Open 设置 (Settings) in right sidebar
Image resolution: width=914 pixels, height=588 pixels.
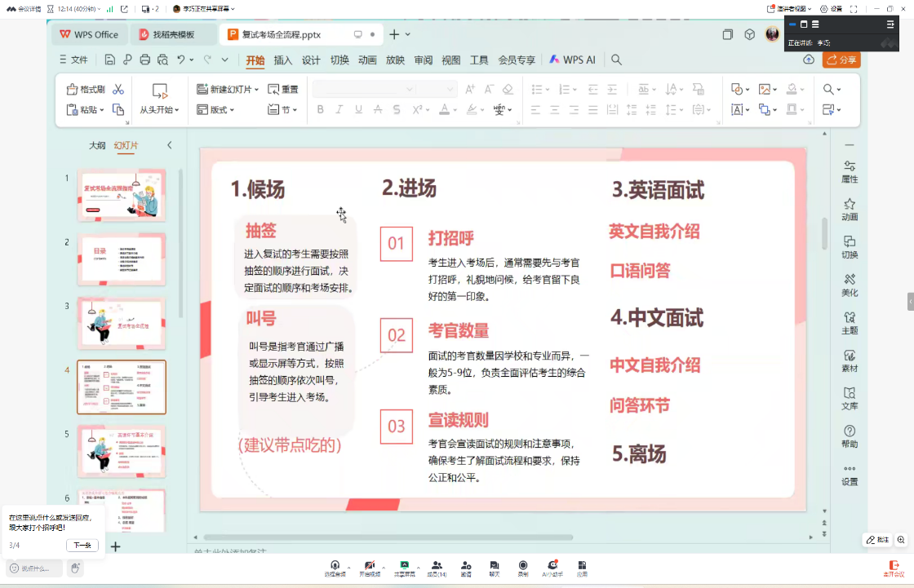pos(850,475)
